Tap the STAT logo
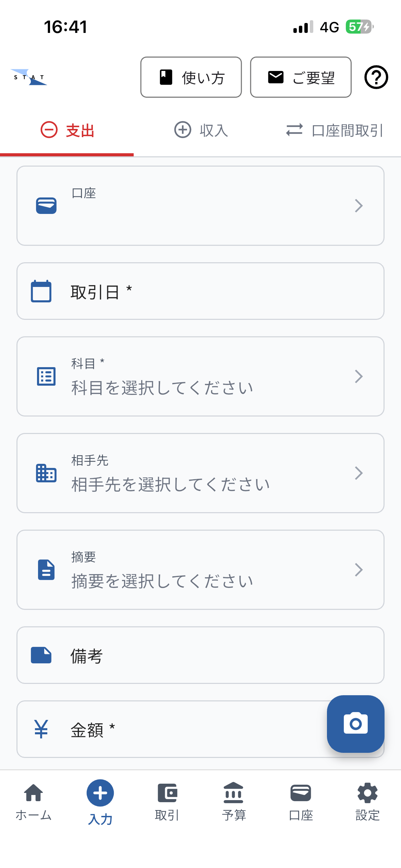The width and height of the screenshot is (401, 868). (29, 77)
